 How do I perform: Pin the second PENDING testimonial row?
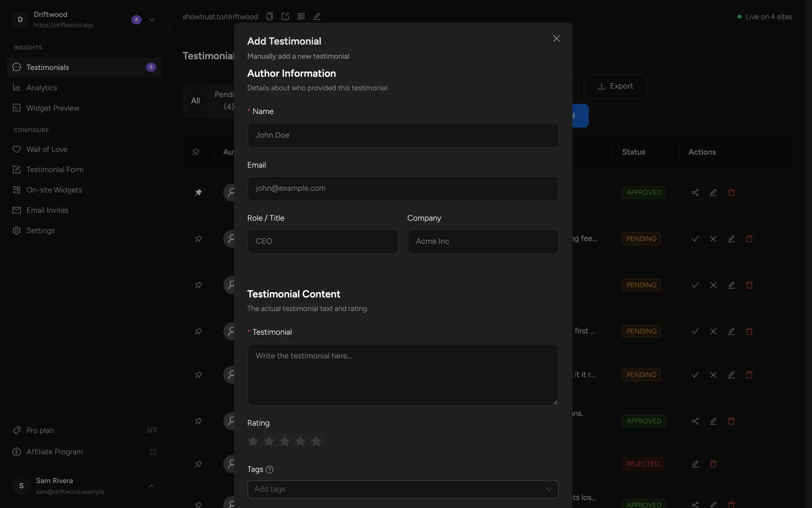pos(198,285)
